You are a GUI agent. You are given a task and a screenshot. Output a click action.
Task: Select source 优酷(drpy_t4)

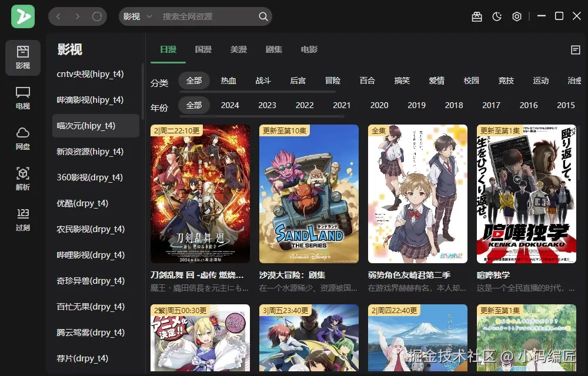pyautogui.click(x=96, y=203)
